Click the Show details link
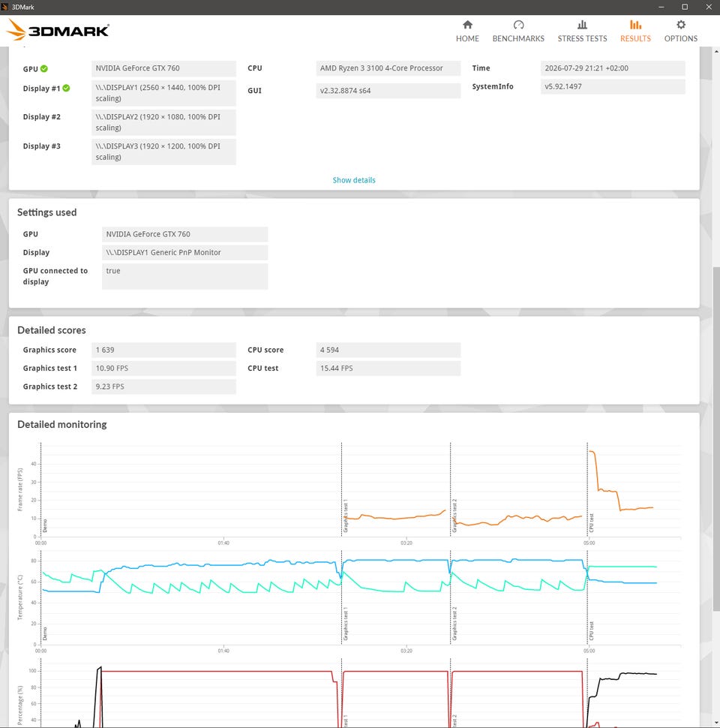 (354, 180)
